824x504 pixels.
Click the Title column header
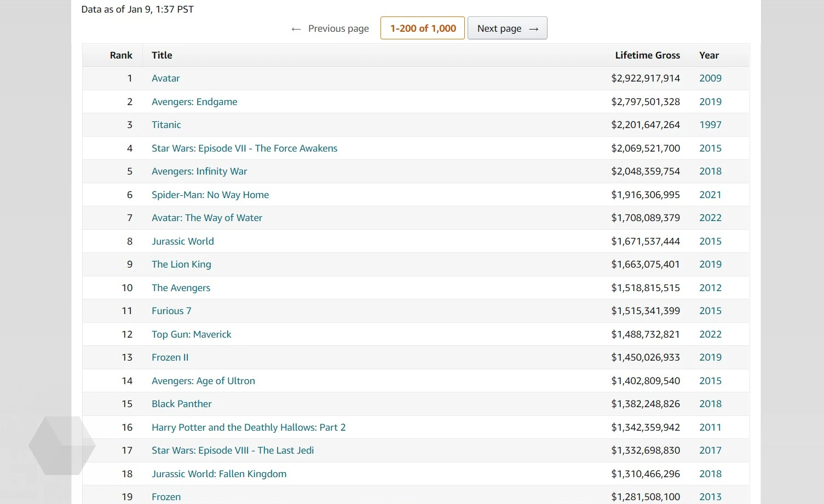coord(162,55)
